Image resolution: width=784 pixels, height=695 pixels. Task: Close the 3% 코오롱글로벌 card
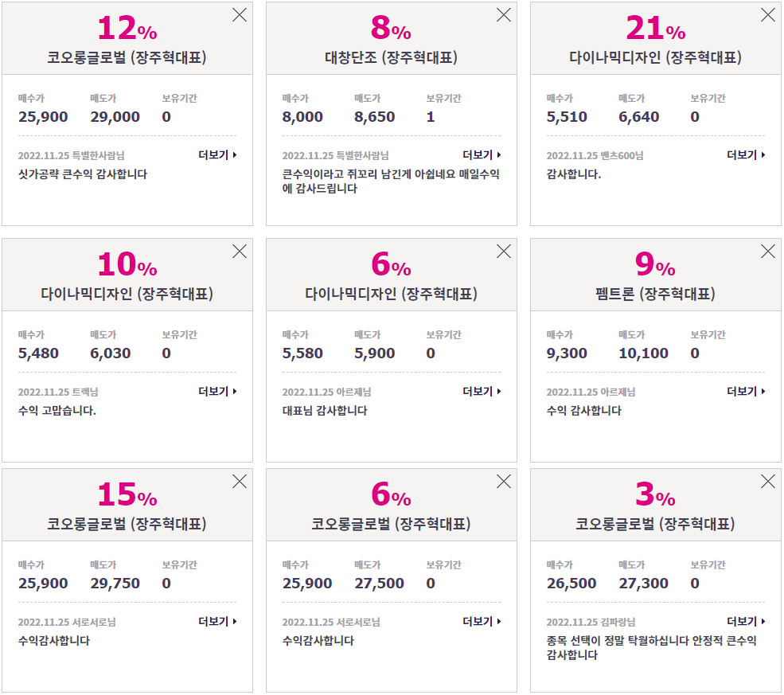[767, 481]
